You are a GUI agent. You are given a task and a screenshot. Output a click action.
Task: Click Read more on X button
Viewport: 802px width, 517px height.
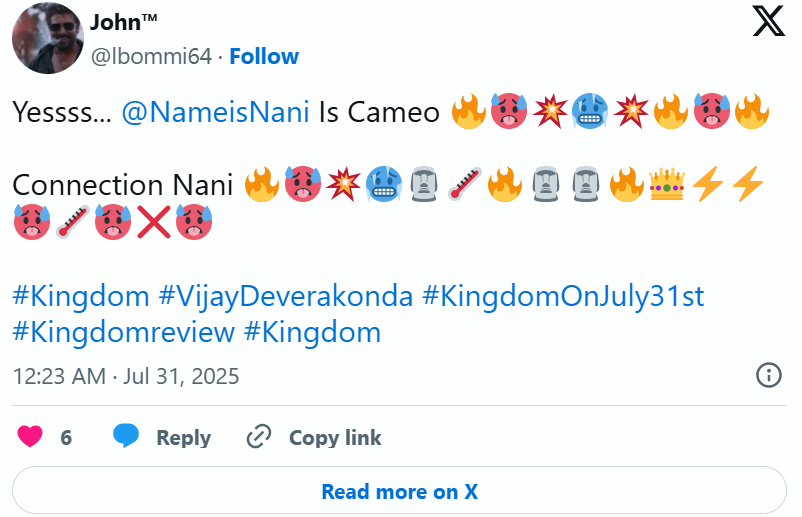pos(399,491)
